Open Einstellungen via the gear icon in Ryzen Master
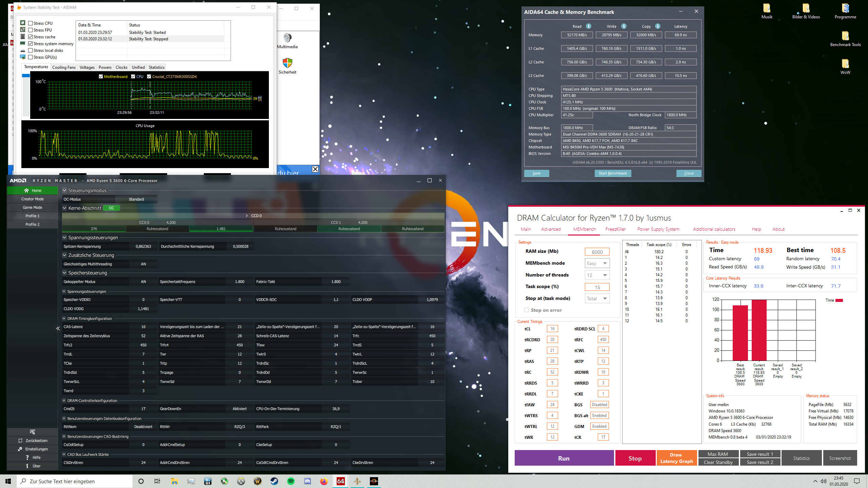Image resolution: width=868 pixels, height=488 pixels. point(20,449)
